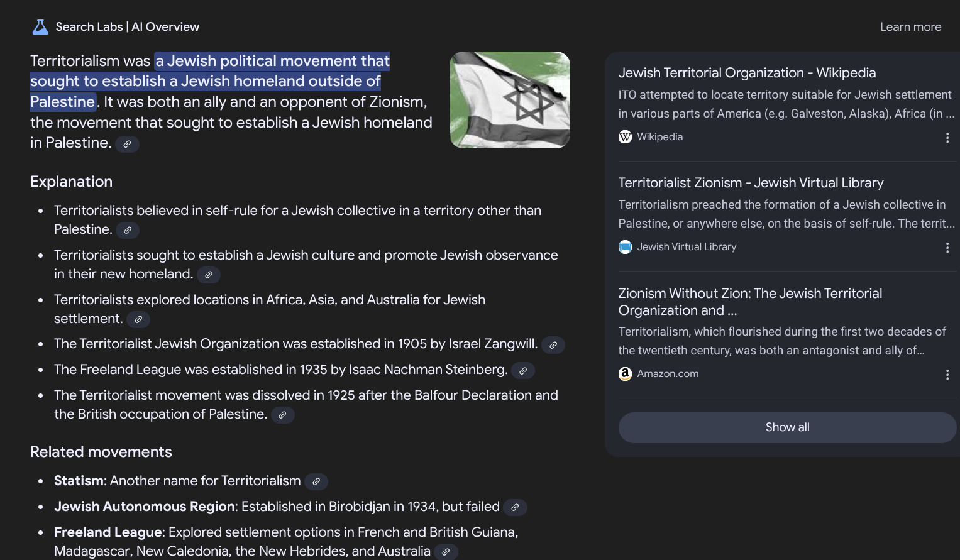Open more options for Jewish Virtual Library
The image size is (960, 560).
pyautogui.click(x=947, y=248)
